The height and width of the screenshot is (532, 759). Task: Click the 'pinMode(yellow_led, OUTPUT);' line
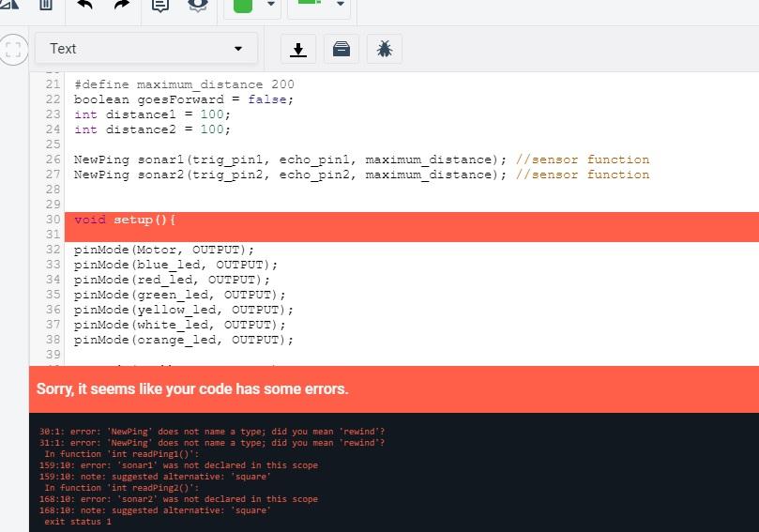coord(184,310)
